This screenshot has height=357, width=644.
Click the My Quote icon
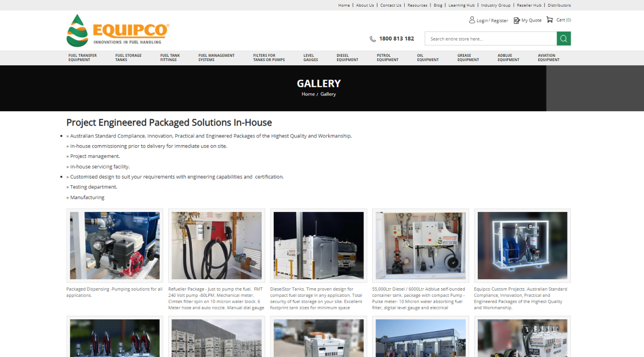point(516,21)
